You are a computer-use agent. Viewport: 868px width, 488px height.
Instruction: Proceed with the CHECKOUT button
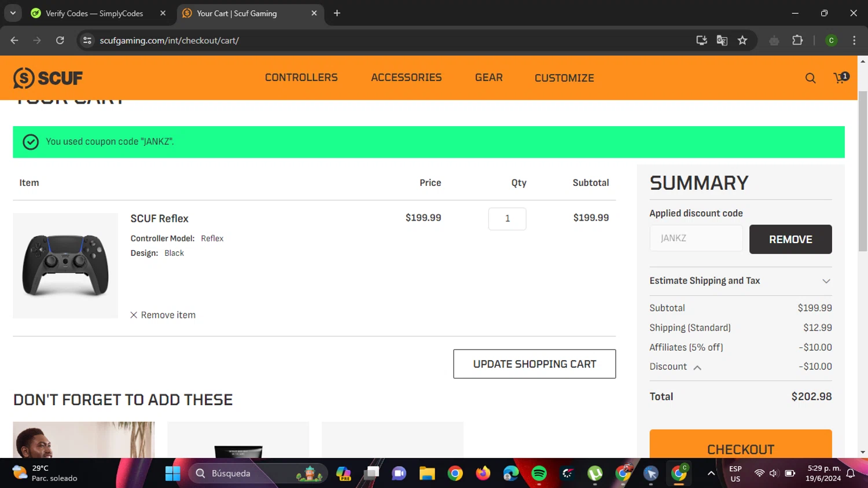click(x=741, y=444)
